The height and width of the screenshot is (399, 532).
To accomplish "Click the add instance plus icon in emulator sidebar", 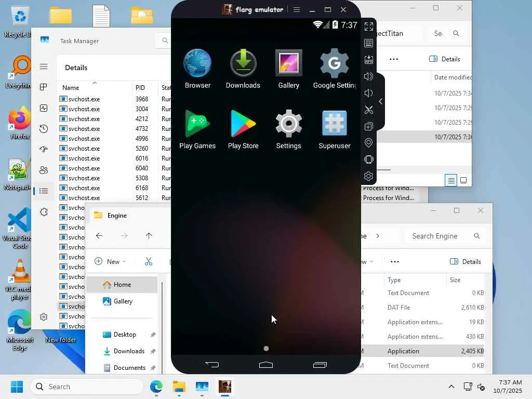I will (369, 126).
